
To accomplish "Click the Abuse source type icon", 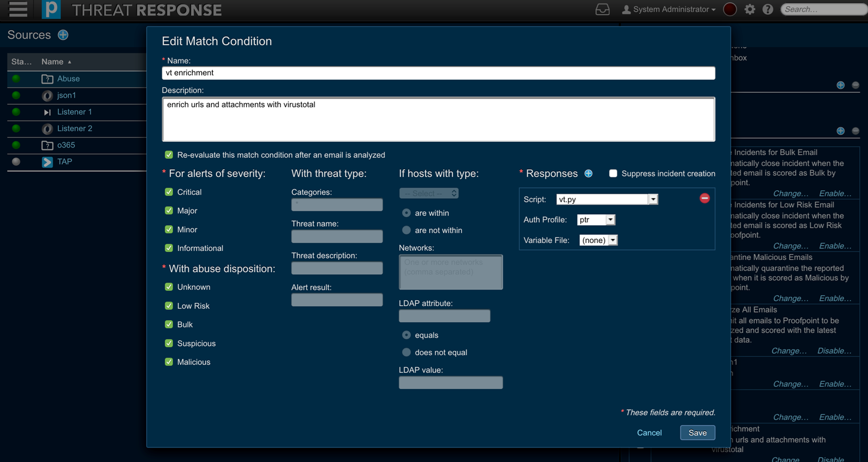I will [x=47, y=79].
